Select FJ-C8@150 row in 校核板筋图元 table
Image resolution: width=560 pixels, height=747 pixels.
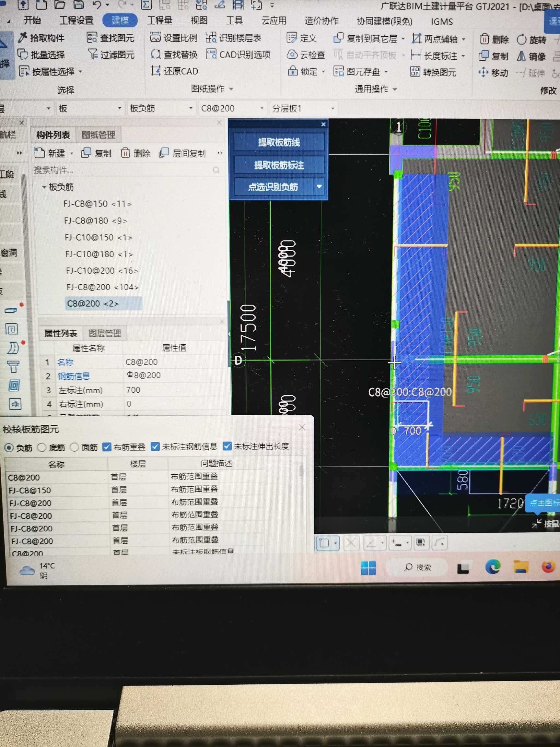tap(135, 490)
